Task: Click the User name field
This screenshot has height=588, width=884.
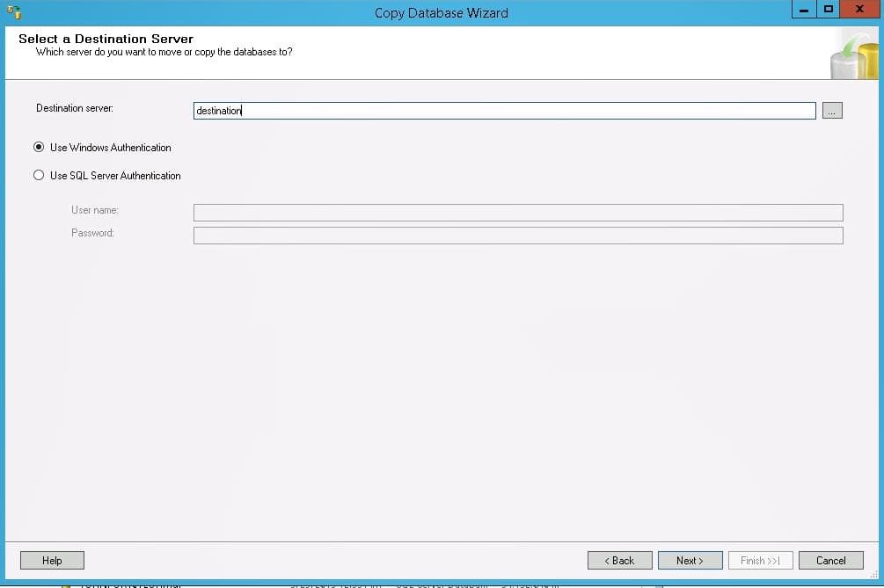Action: point(518,213)
